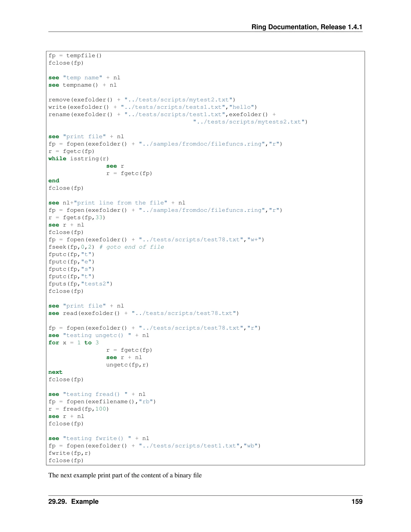
Task: Click the green 'next' keyword
Action: [x=55, y=372]
